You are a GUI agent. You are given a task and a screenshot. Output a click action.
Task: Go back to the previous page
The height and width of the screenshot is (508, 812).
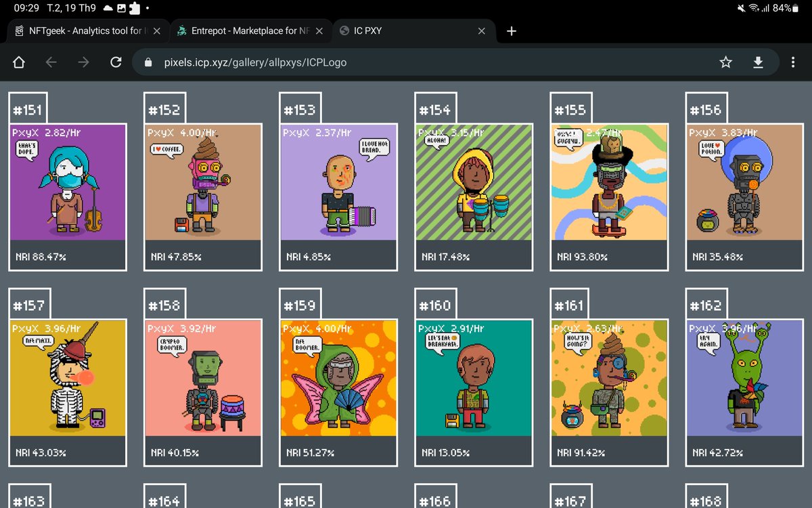point(51,62)
